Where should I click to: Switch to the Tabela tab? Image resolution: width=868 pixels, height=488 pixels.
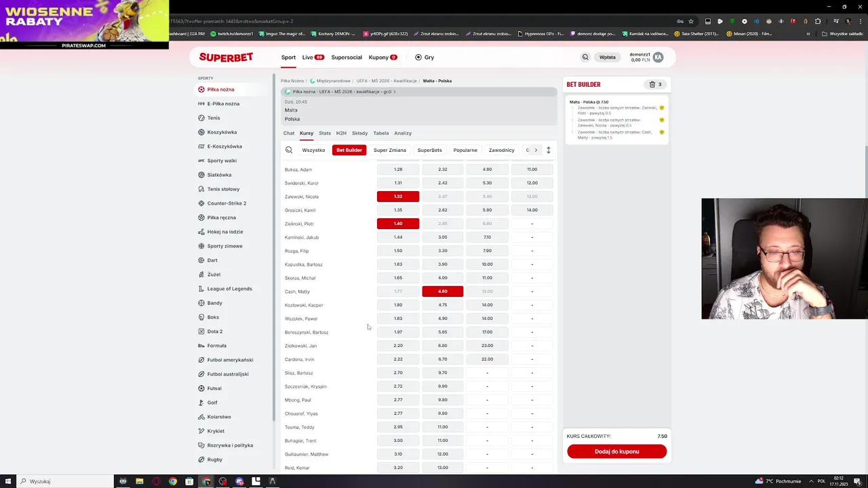(x=381, y=133)
